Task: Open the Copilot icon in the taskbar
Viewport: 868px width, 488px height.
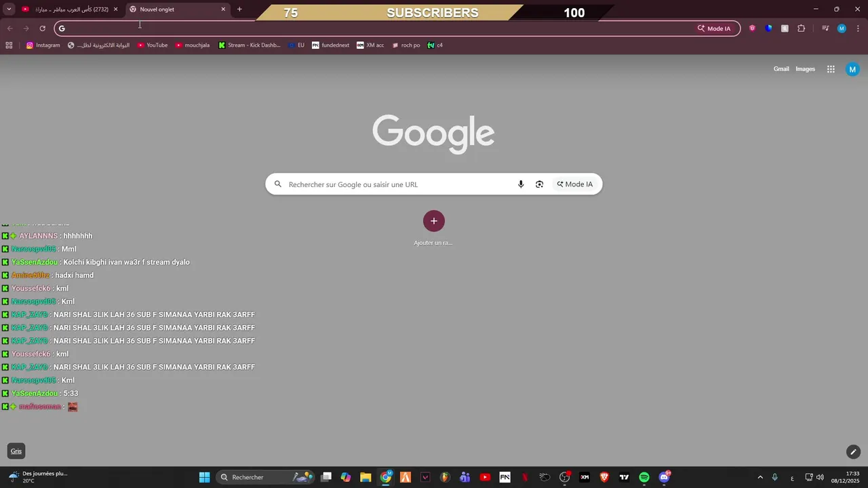Action: tap(346, 477)
